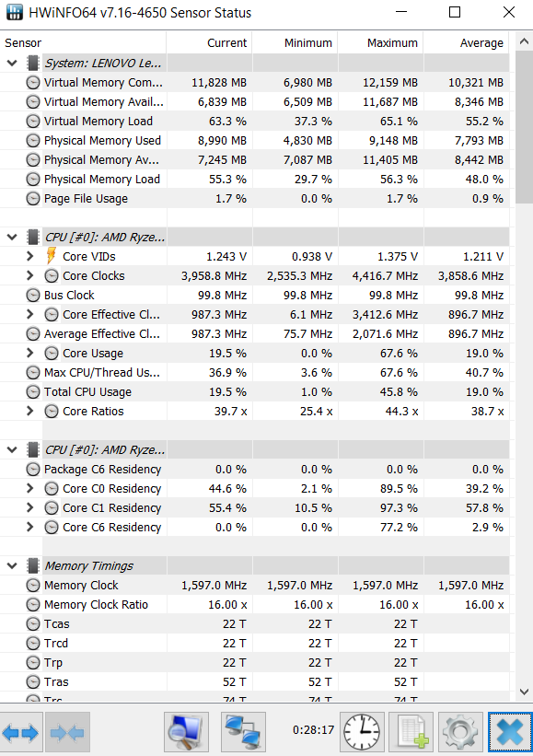
Task: Expand Core C0 Residency entries
Action: pyautogui.click(x=29, y=488)
